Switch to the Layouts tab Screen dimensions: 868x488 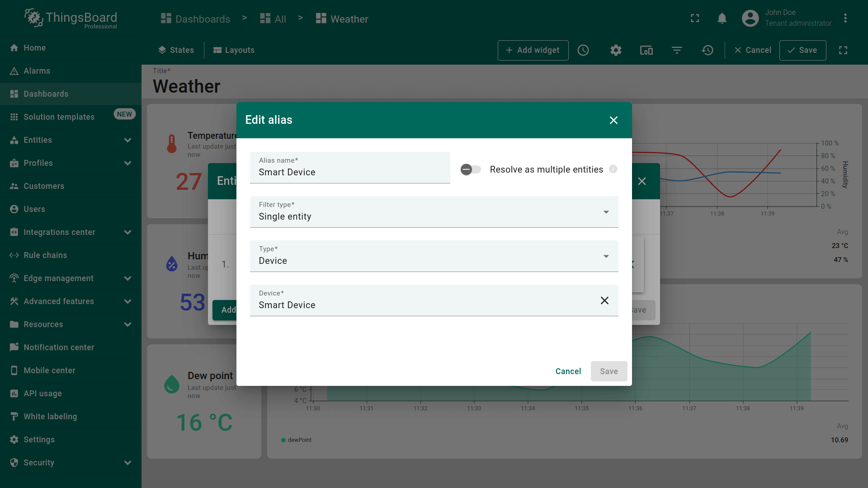(234, 50)
